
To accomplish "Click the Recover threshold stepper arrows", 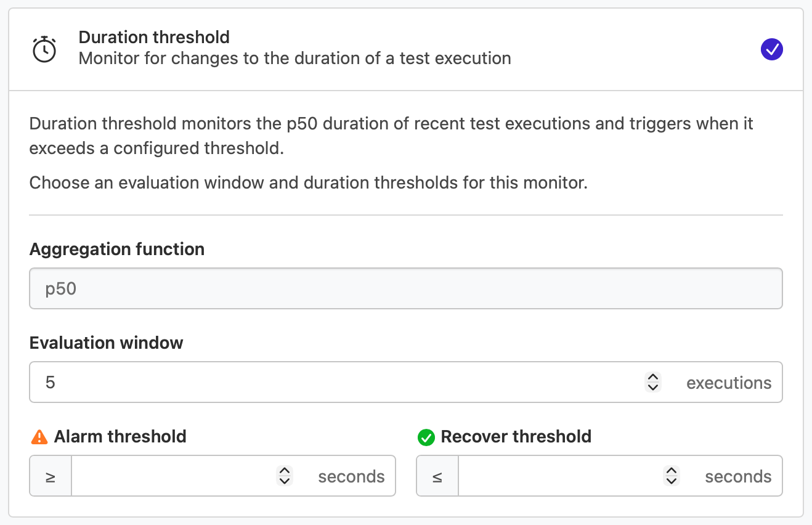I will coord(671,475).
